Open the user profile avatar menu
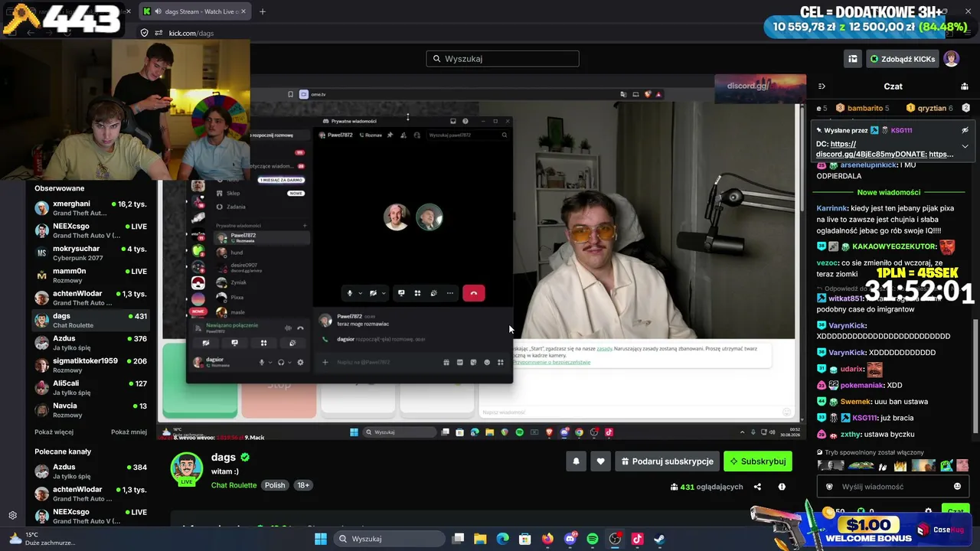The image size is (980, 551). (x=951, y=59)
